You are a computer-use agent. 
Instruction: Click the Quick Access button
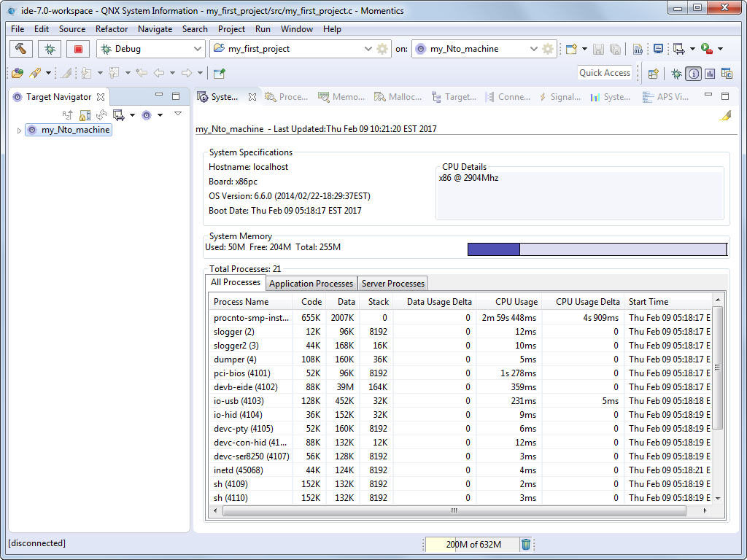click(x=605, y=73)
